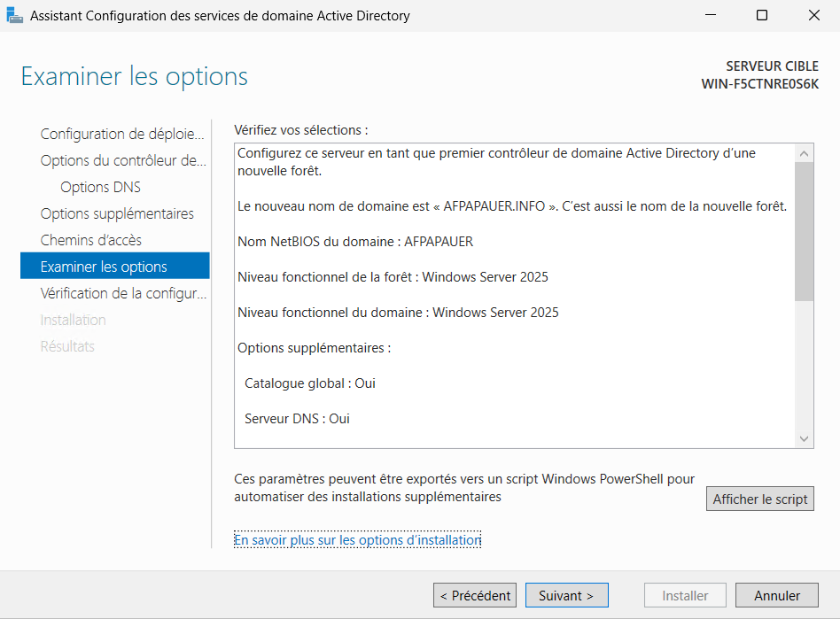The image size is (840, 619).
Task: Go to Configuration de déploiement step
Action: click(x=122, y=134)
